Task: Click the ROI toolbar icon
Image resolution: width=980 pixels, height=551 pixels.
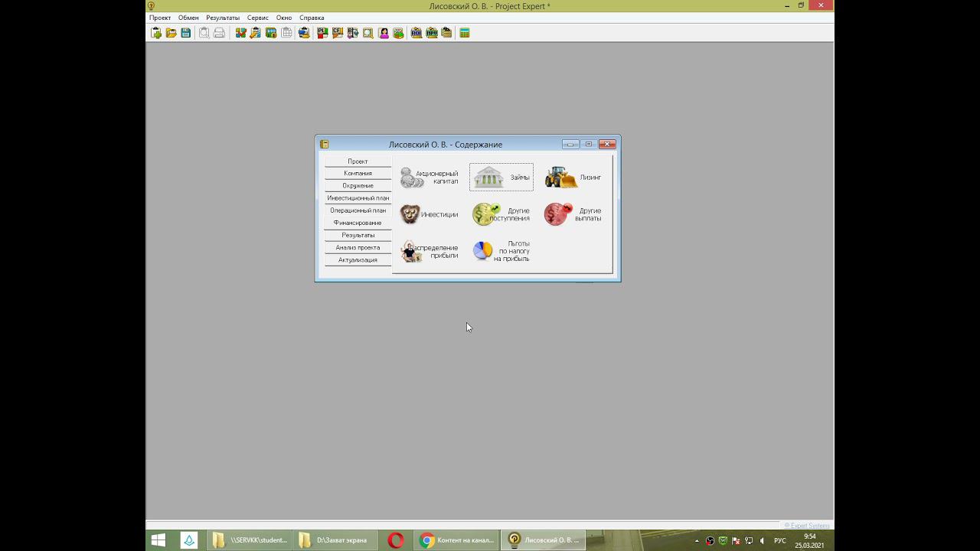Action: (416, 33)
